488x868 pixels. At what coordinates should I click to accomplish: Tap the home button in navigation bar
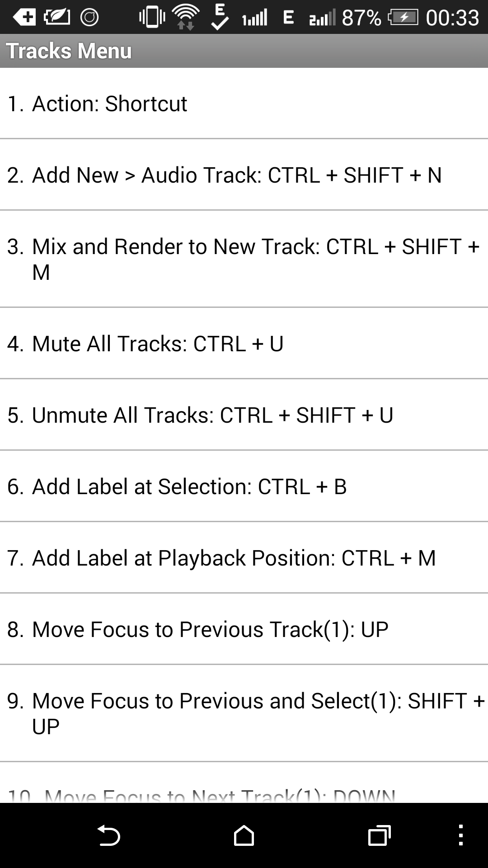(x=244, y=835)
